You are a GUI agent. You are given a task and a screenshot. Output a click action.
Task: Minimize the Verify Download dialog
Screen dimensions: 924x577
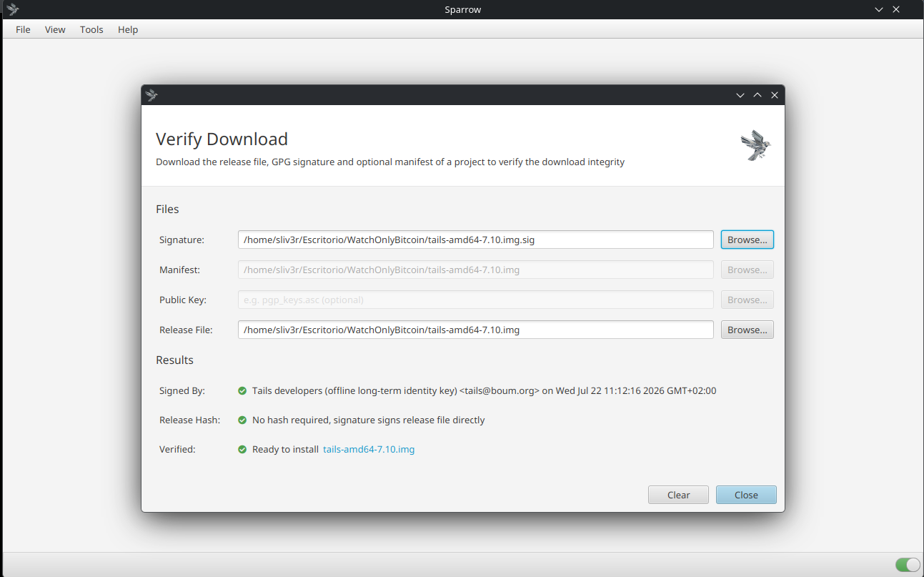pyautogui.click(x=740, y=95)
